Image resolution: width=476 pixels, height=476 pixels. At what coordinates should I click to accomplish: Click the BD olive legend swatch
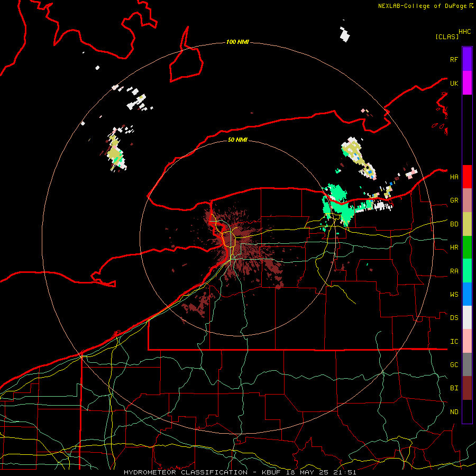(x=467, y=224)
